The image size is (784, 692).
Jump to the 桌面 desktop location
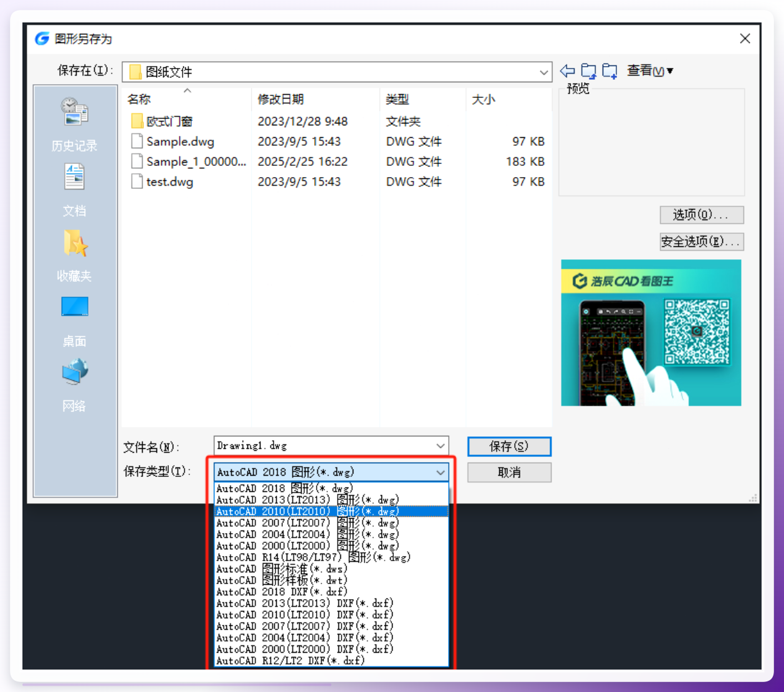[x=74, y=321]
